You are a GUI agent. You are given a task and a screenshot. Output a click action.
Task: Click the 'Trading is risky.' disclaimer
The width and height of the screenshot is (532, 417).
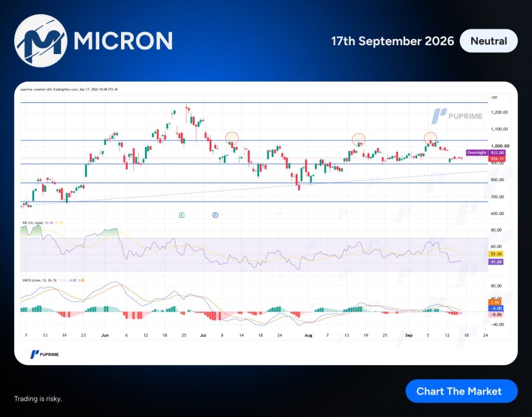[x=38, y=399]
